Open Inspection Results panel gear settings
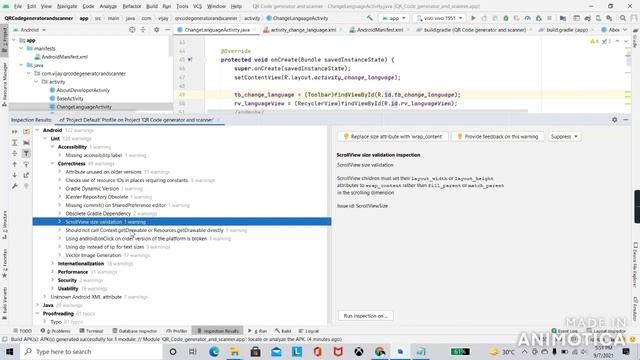This screenshot has height=360, width=640. pos(615,120)
